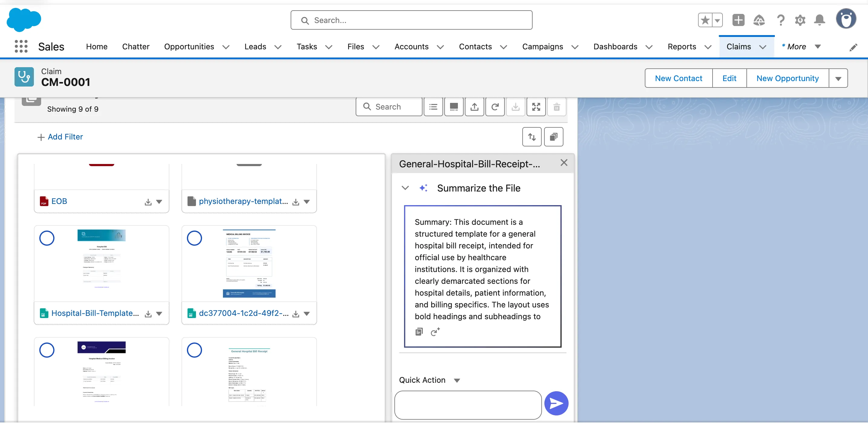This screenshot has width=868, height=423.
Task: Open Quick Action dropdown
Action: [456, 380]
